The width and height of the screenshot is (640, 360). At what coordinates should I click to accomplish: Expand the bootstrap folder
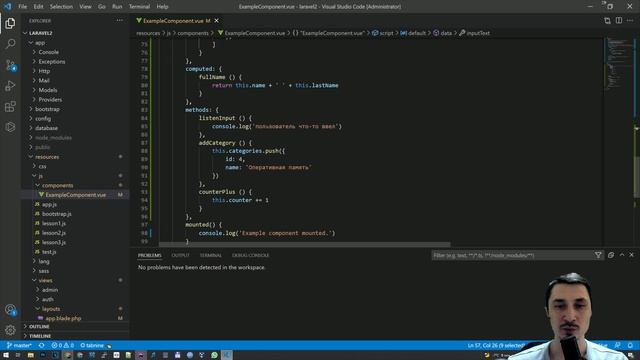(x=47, y=109)
